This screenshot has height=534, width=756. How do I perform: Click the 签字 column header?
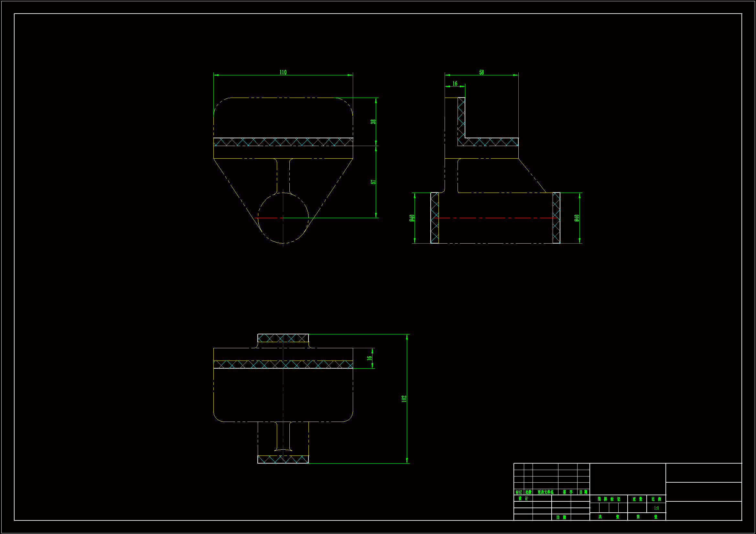(x=568, y=492)
